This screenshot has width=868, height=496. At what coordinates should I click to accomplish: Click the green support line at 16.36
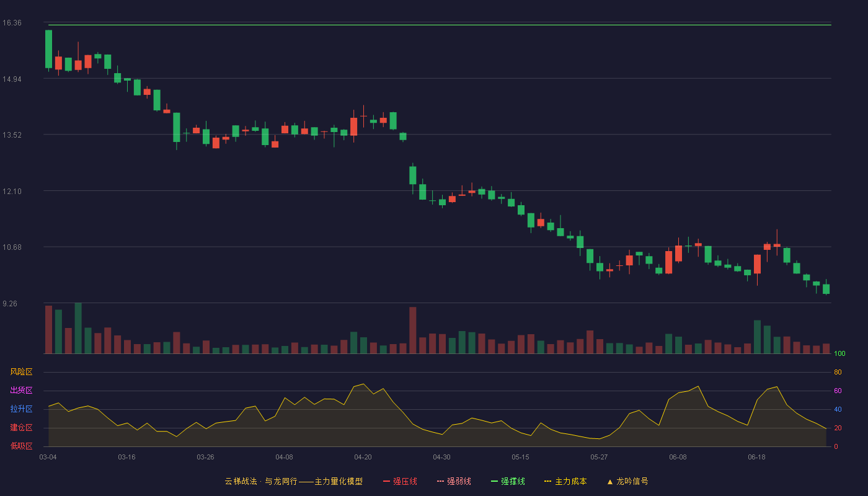pos(440,25)
